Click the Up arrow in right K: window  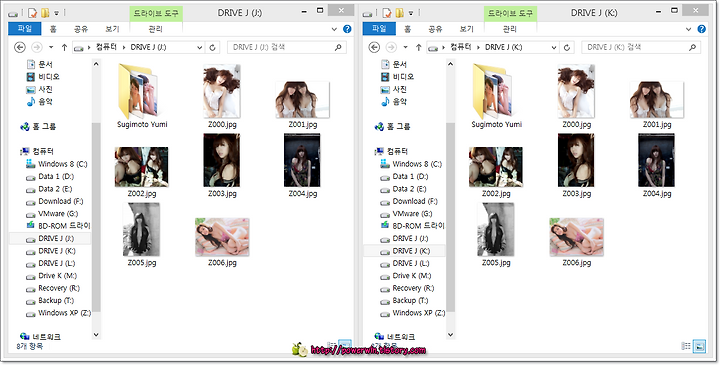418,47
